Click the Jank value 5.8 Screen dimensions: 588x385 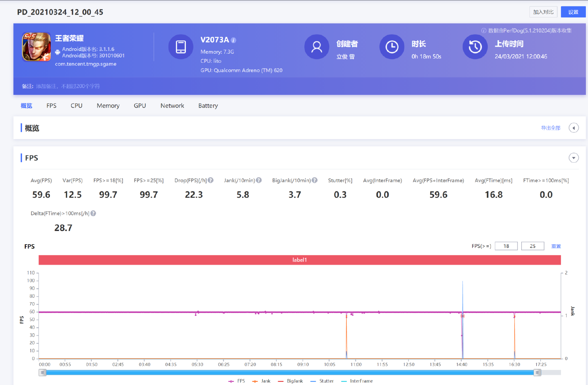(x=243, y=195)
